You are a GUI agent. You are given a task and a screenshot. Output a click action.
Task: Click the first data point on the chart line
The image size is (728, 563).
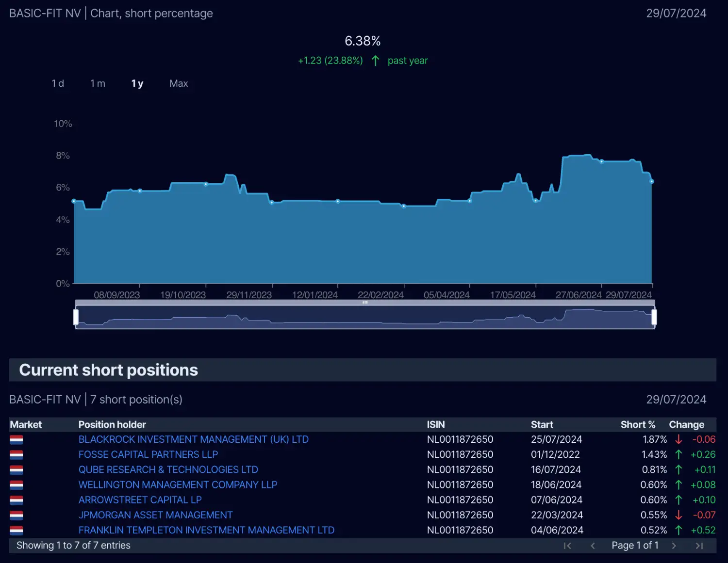[x=74, y=201]
